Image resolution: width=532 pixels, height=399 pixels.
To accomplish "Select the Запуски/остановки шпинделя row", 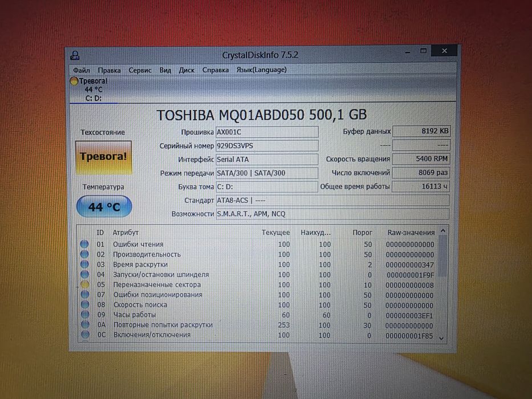I will [258, 275].
